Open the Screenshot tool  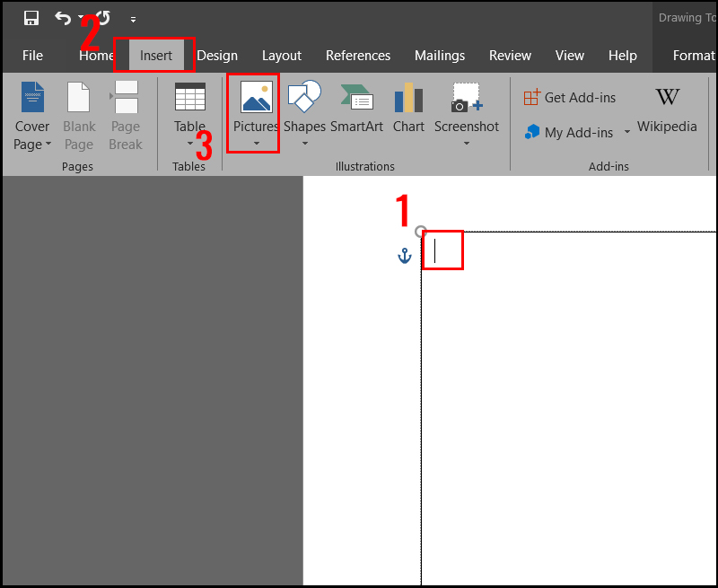coord(466,108)
